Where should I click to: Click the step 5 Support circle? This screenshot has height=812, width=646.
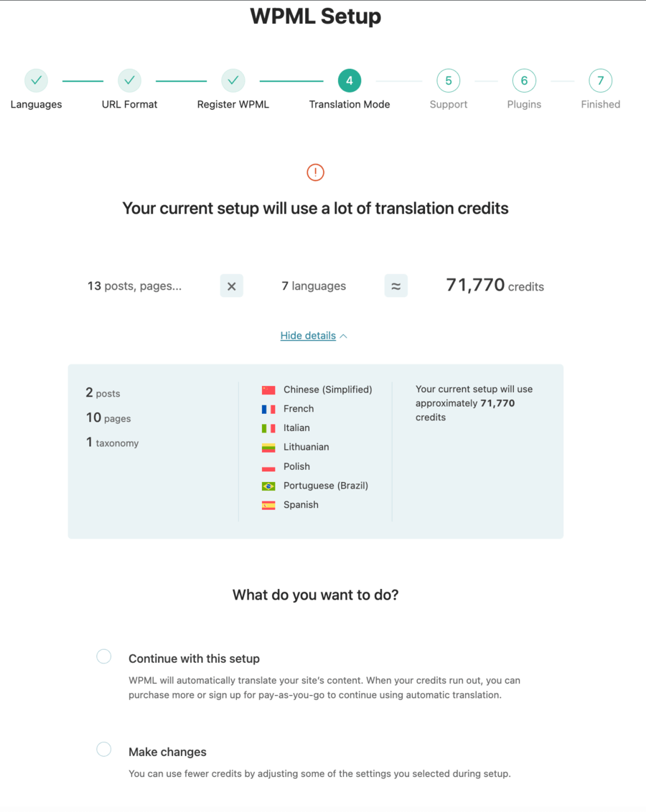[449, 80]
